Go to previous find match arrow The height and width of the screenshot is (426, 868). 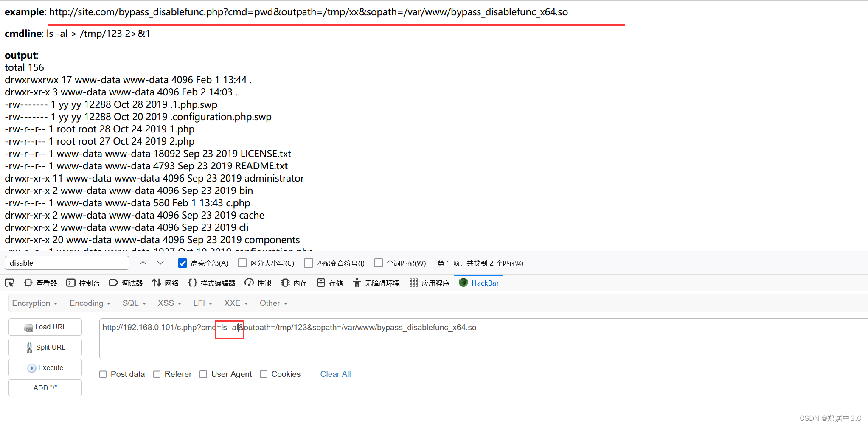143,263
